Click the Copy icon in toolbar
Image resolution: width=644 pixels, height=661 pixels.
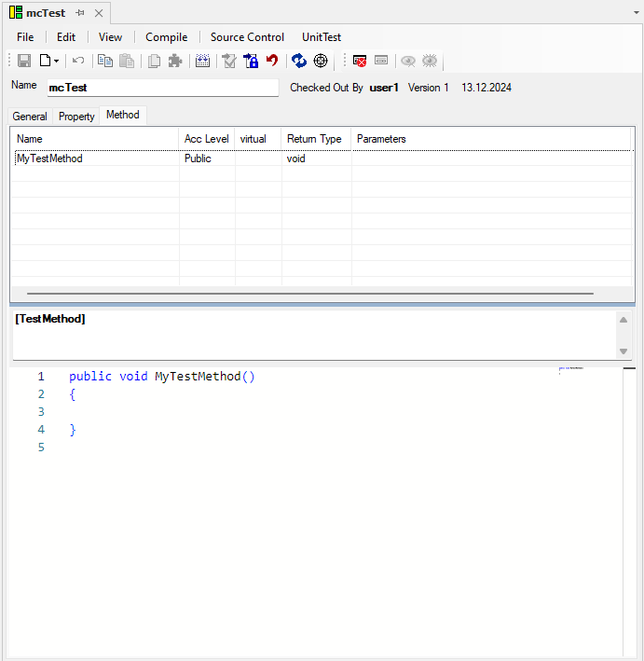pos(105,61)
